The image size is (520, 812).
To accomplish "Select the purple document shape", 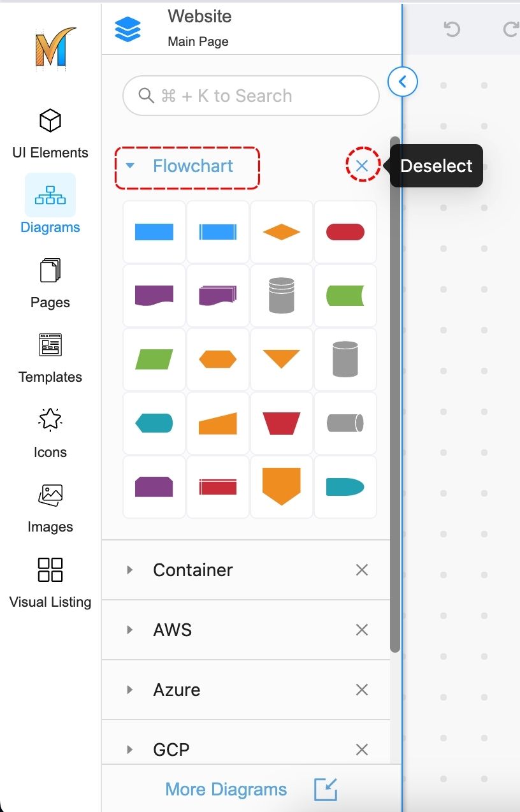I will [154, 296].
